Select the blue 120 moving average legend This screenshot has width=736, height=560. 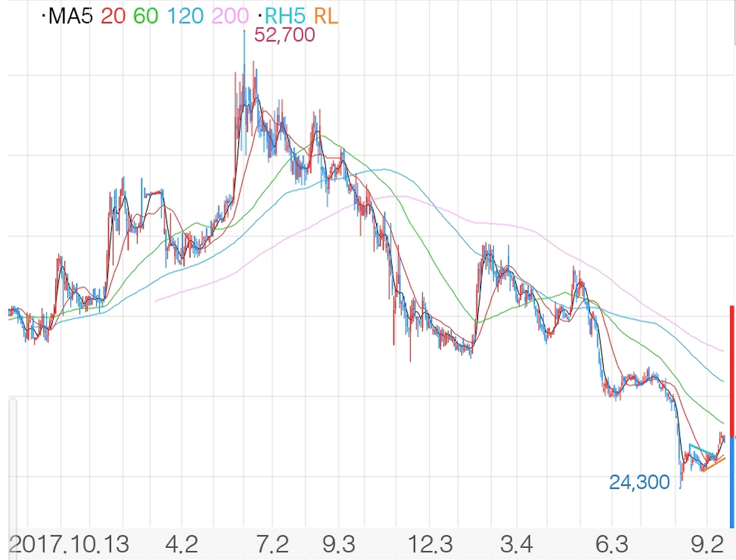click(x=185, y=16)
